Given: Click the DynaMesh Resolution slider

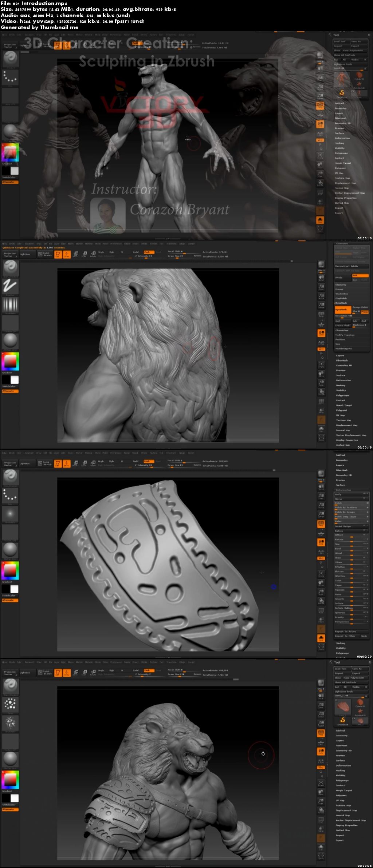Looking at the screenshot, I should coord(352,316).
